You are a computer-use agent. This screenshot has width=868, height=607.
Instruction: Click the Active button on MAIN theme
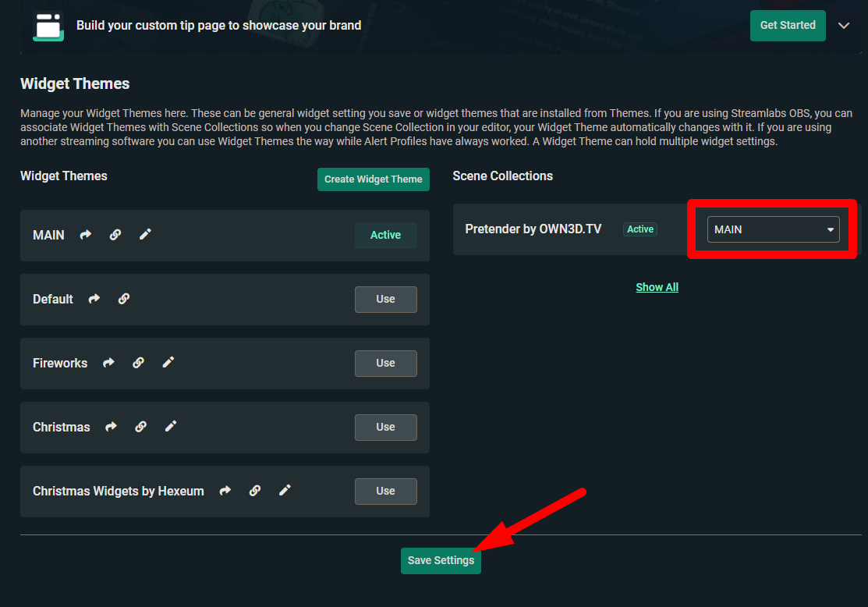pos(385,236)
